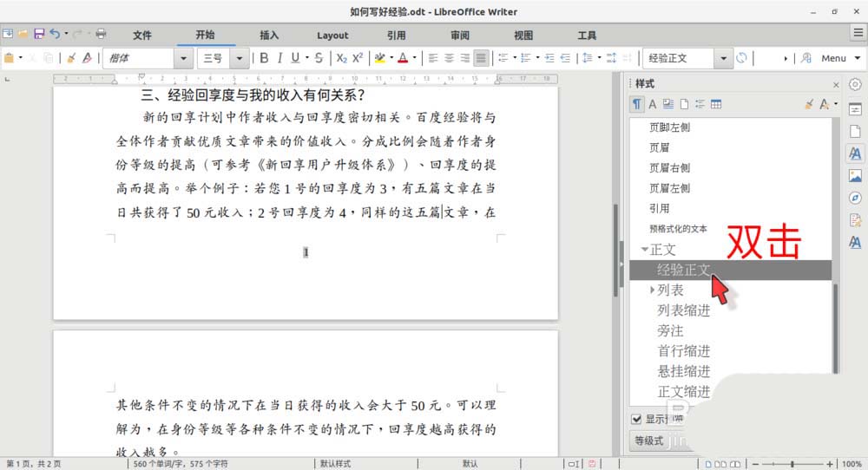Click the Clear Direct Formatting icon
Screen dimensions: 868x470
pos(88,57)
